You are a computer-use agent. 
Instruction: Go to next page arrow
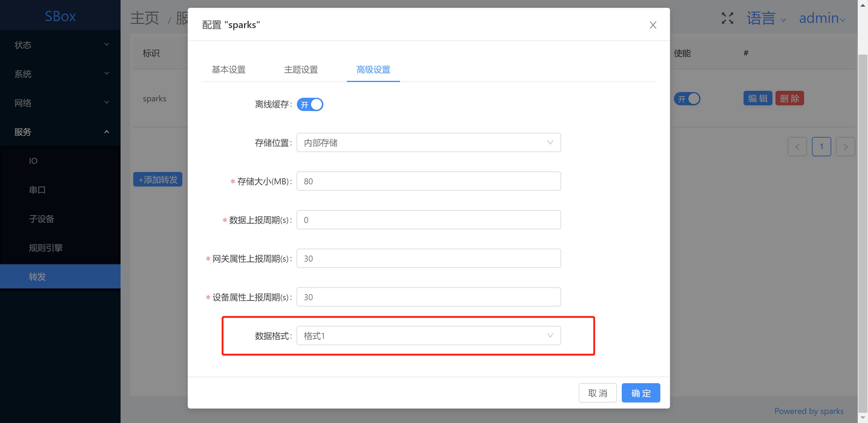845,147
